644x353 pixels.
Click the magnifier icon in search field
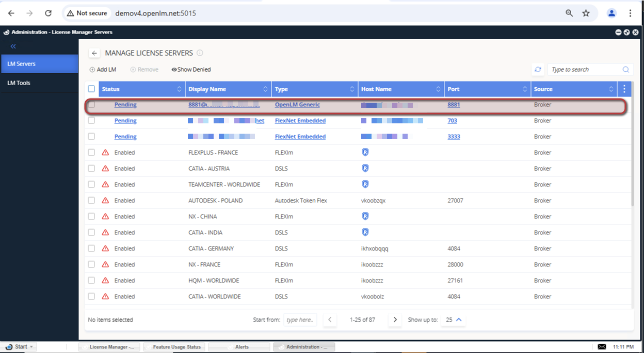(625, 70)
